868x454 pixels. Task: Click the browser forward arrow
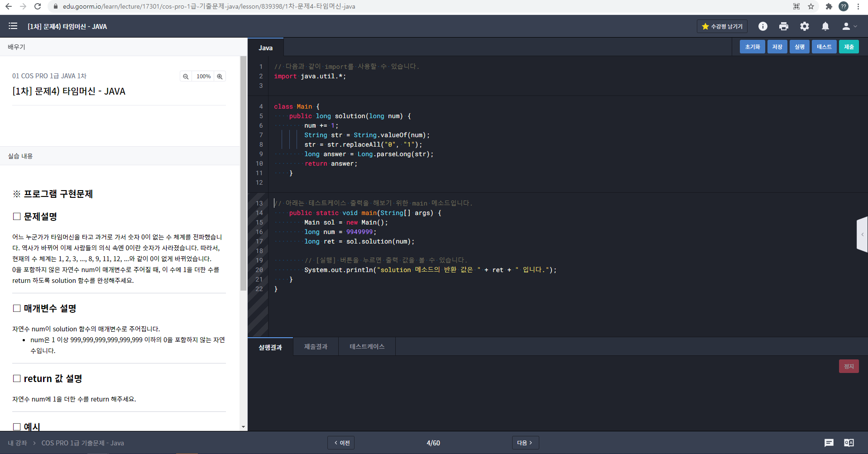[23, 6]
